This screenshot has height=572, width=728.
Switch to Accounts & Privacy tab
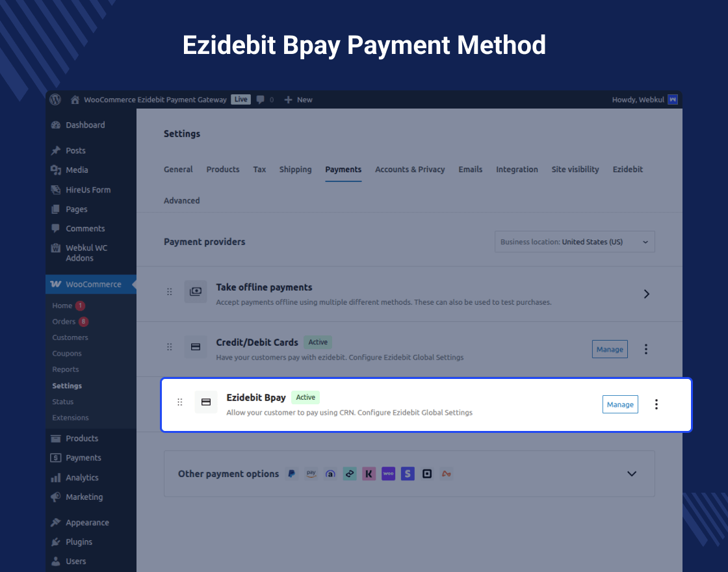410,170
